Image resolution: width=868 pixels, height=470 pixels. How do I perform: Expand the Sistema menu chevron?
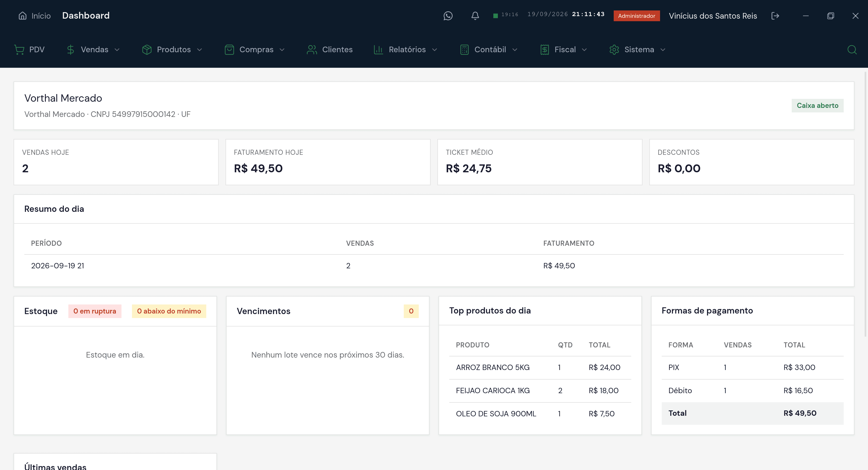(663, 49)
